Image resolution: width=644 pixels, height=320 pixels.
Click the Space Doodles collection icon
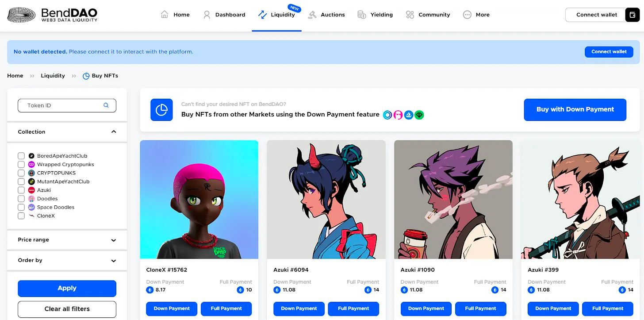31,207
